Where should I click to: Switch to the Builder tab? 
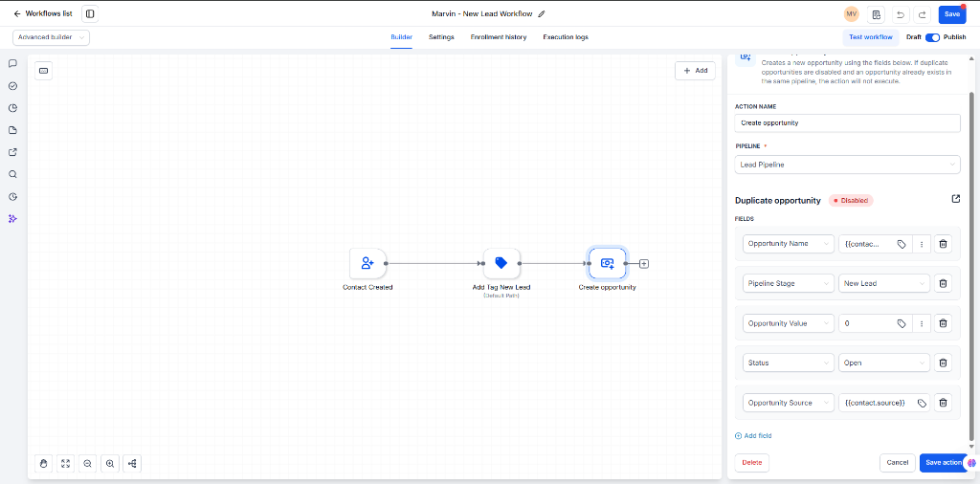[401, 37]
